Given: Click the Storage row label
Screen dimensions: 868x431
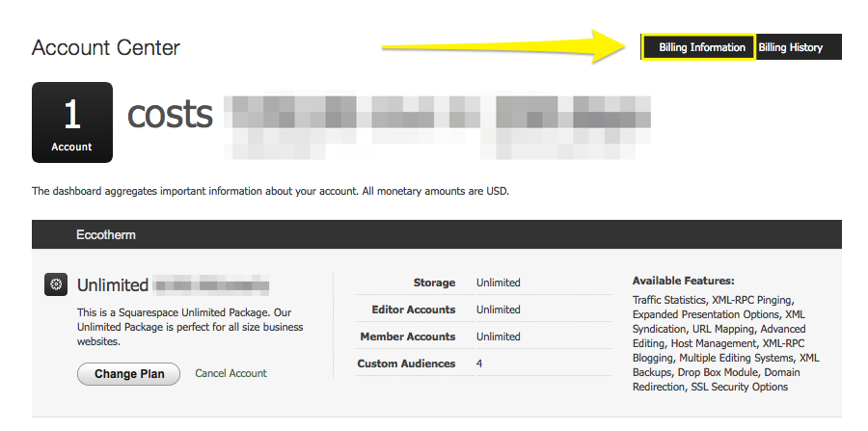Looking at the screenshot, I should click(434, 283).
